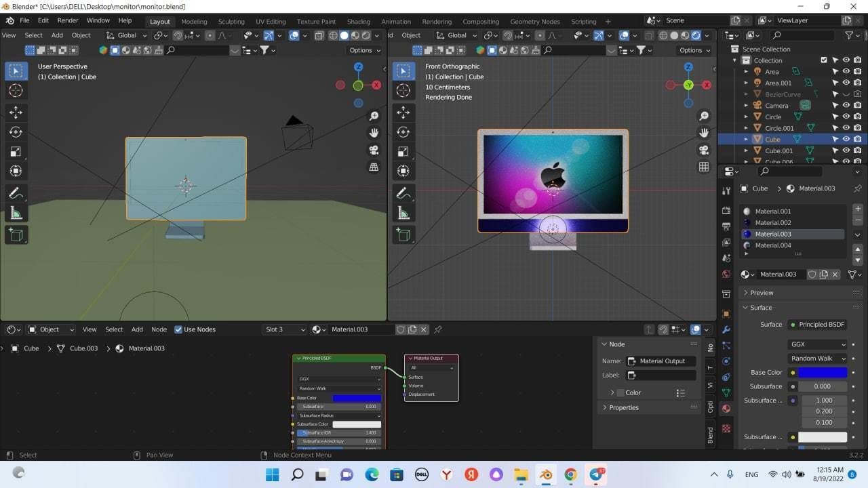Switch to the Geometry Nodes workspace tab
Viewport: 868px width, 488px height.
point(535,21)
